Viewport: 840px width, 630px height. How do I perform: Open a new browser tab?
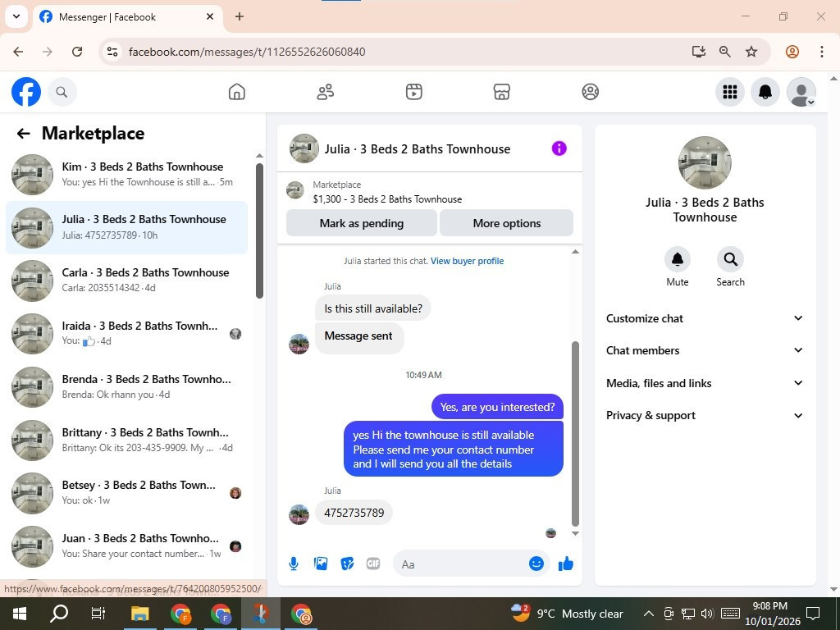pos(240,16)
